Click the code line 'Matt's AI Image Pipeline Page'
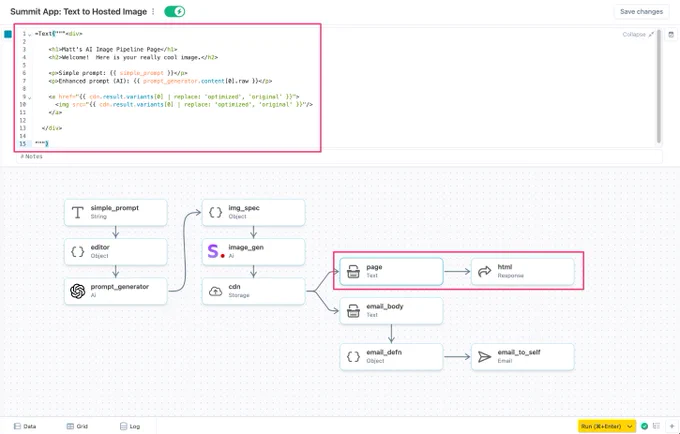Image resolution: width=680 pixels, height=434 pixels. (113, 49)
